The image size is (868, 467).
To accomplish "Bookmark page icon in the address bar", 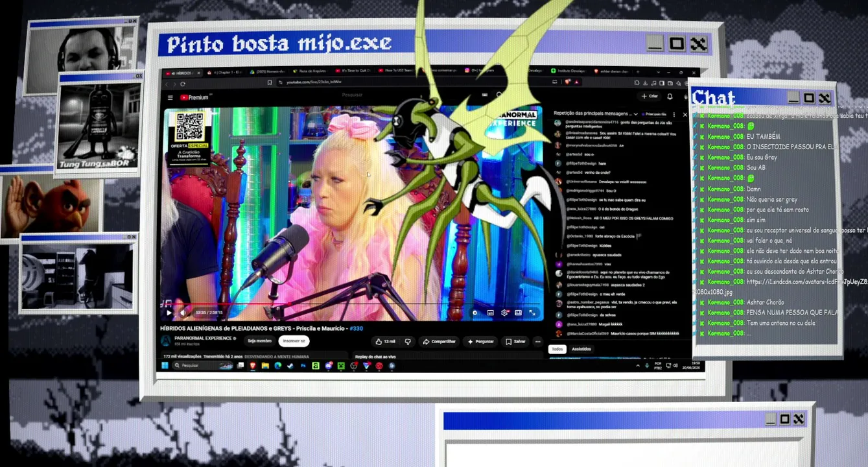I will [270, 82].
